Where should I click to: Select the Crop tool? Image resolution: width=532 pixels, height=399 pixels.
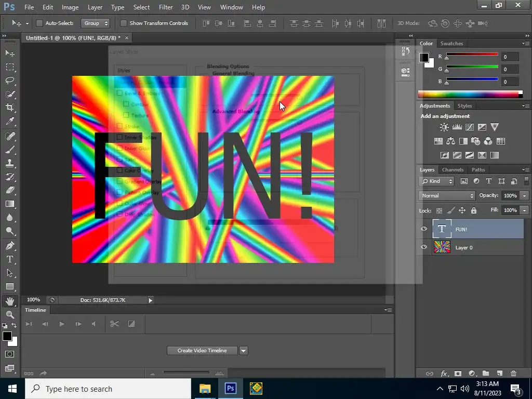point(10,108)
